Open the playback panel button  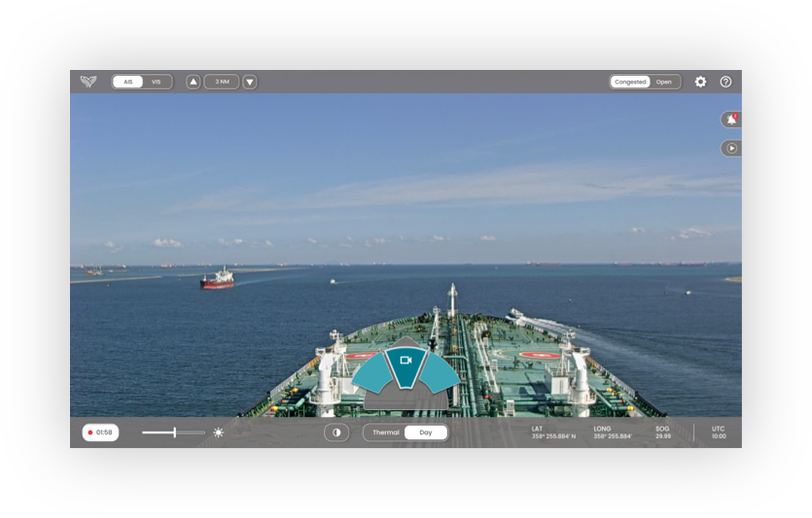click(731, 149)
